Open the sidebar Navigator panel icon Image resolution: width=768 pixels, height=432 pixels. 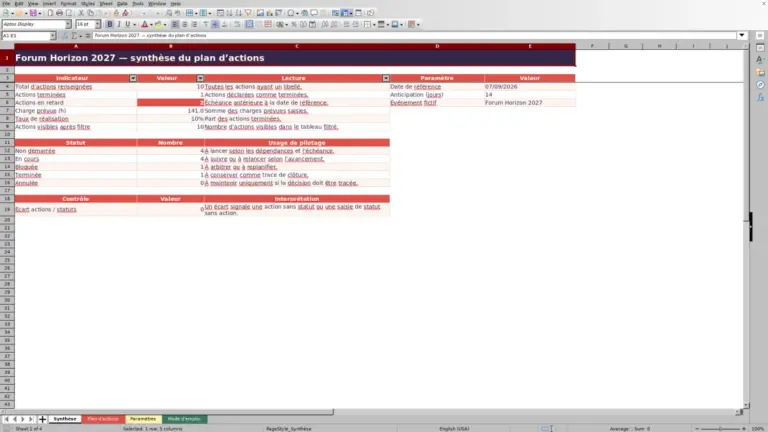760,85
